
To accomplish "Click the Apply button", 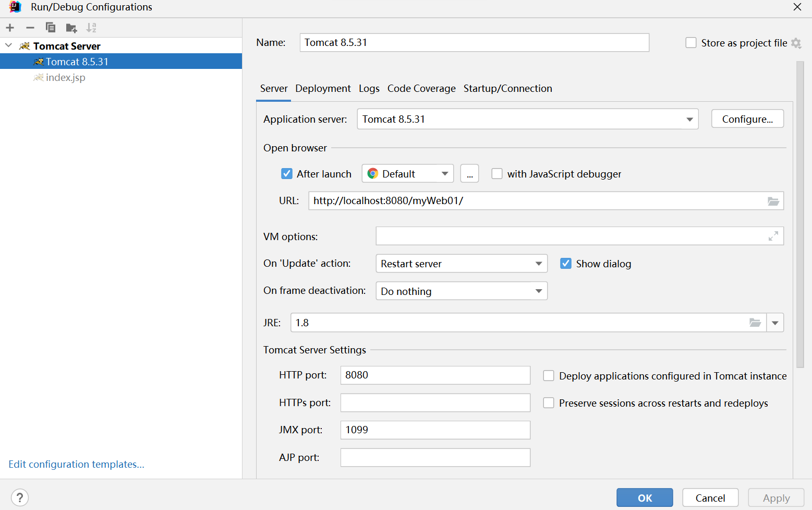I will 776,497.
